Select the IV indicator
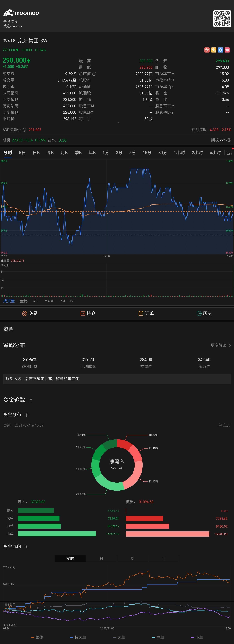Viewport: 234px width, 644px height. [72, 301]
